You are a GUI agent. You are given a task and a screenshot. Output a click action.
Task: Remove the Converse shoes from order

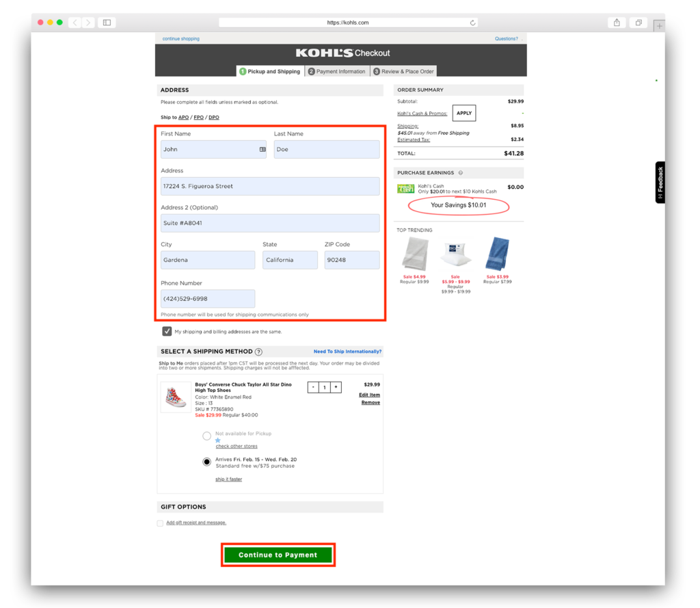(371, 403)
